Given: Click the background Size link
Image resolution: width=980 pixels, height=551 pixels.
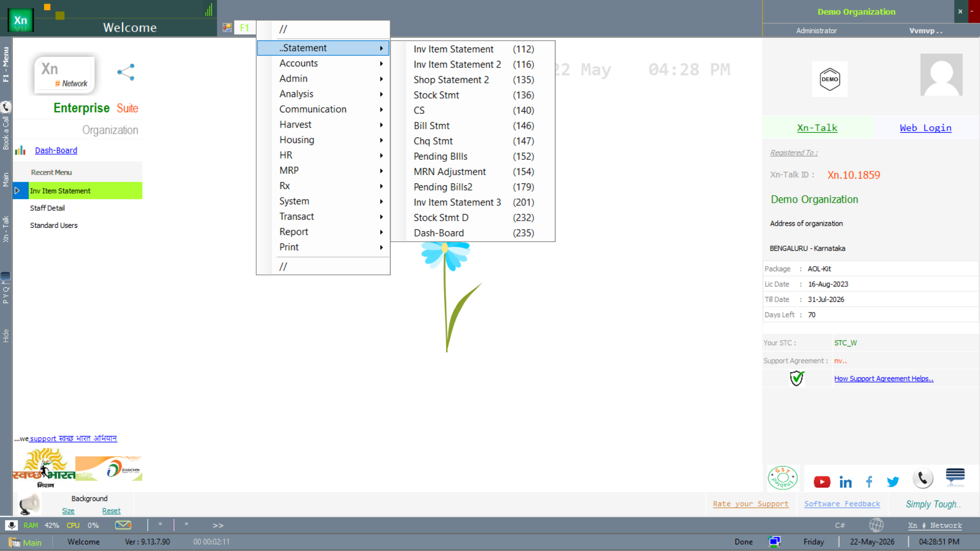Looking at the screenshot, I should click(68, 511).
